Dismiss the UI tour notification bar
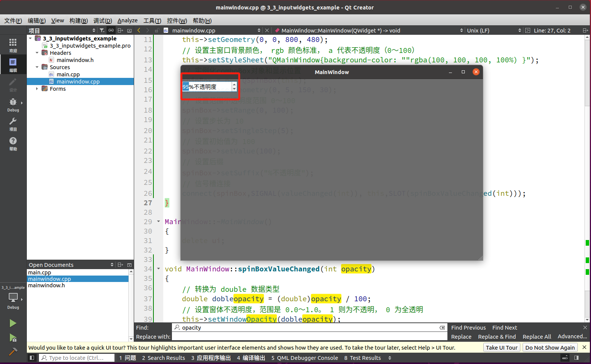 click(584, 347)
